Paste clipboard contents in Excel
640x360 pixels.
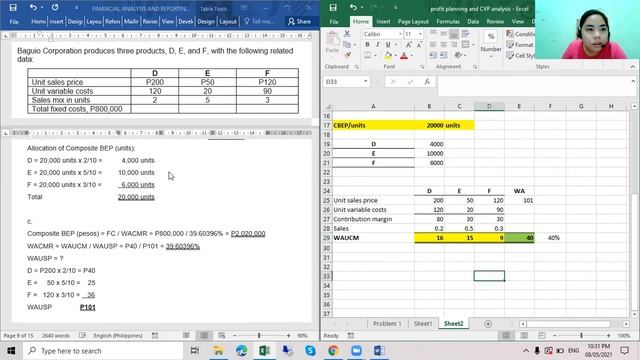332,43
